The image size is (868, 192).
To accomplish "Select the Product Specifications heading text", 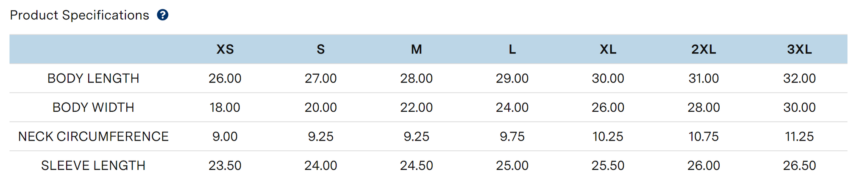I will 80,15.
